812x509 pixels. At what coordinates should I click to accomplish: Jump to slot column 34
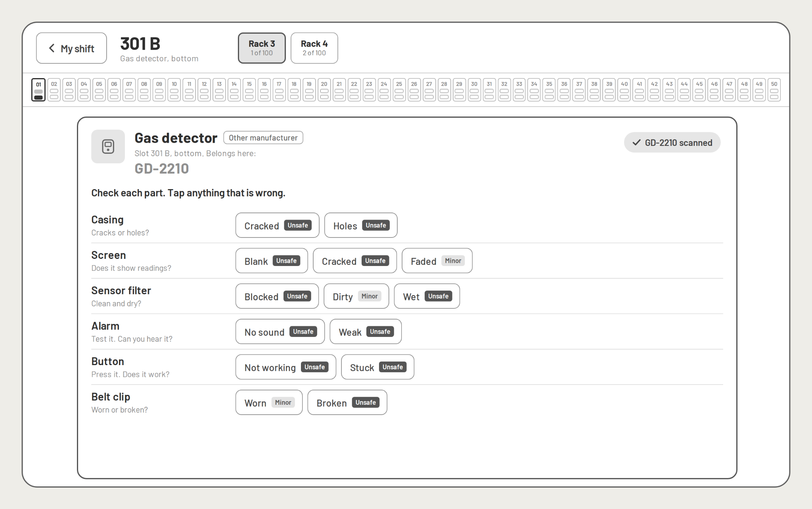click(534, 90)
